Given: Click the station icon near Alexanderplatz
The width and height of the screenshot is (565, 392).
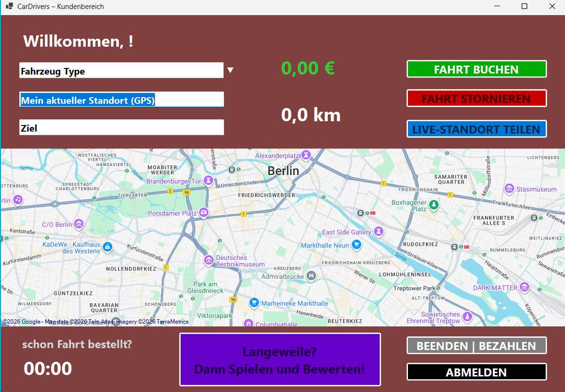Looking at the screenshot, I should tap(232, 169).
